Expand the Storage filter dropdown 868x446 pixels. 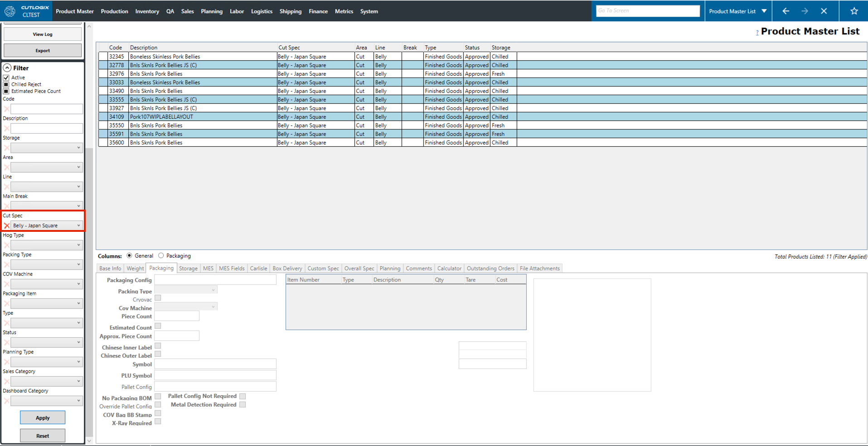point(78,148)
